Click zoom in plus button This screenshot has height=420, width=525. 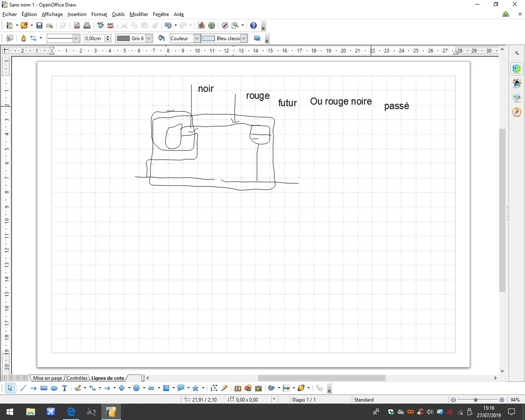pyautogui.click(x=502, y=399)
